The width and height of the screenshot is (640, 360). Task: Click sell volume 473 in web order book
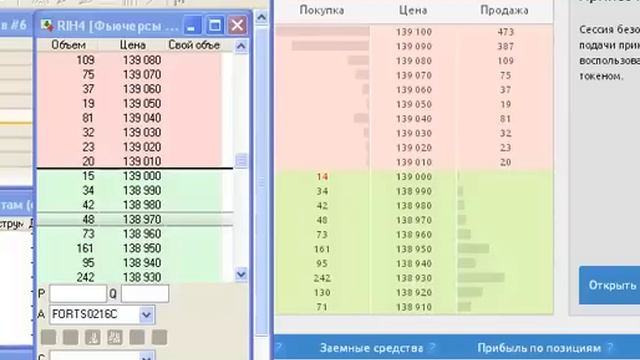pos(505,32)
